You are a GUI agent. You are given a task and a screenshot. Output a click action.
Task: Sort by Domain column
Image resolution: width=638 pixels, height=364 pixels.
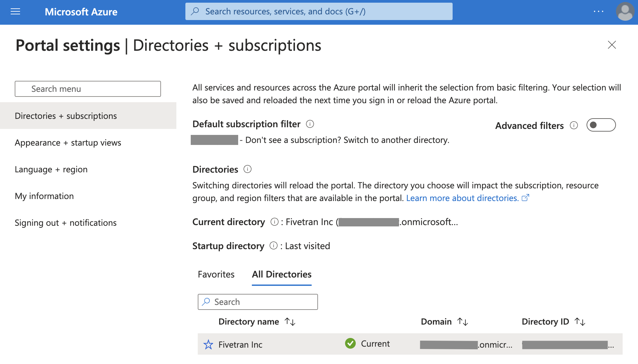tap(444, 322)
